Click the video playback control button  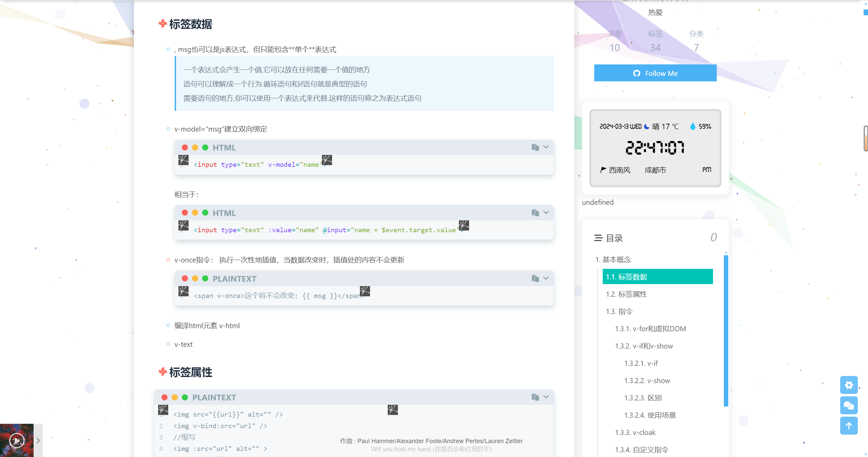tap(17, 441)
